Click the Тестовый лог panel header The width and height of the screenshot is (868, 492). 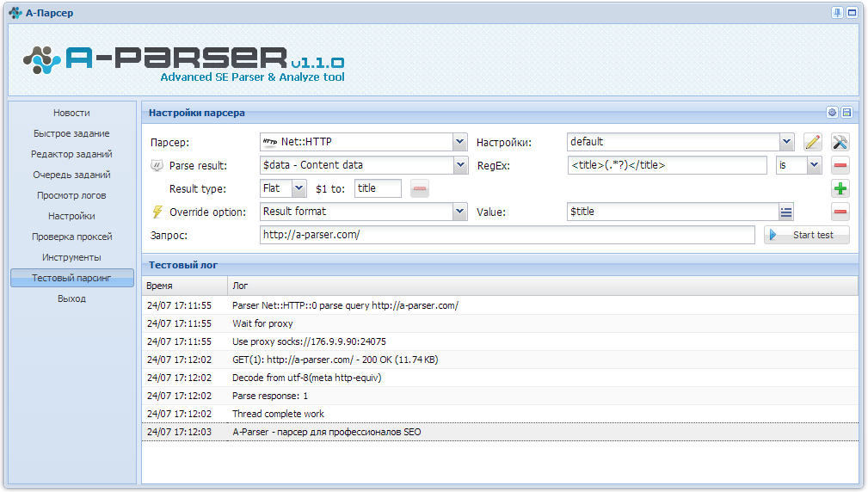[x=500, y=265]
